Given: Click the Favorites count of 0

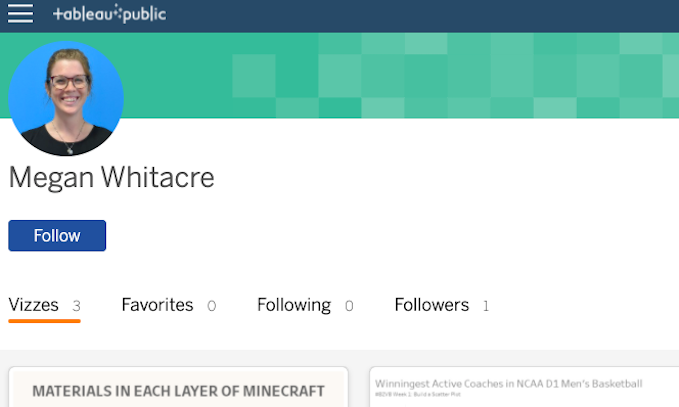Looking at the screenshot, I should [211, 306].
